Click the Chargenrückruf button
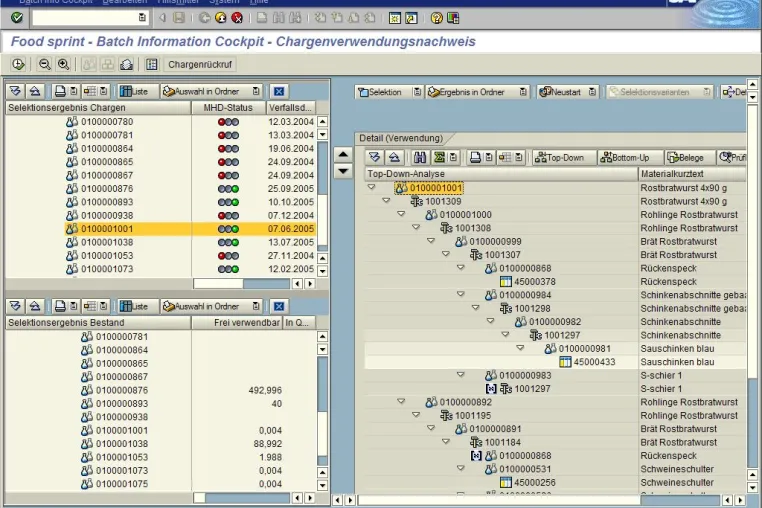762x508 pixels. point(200,64)
